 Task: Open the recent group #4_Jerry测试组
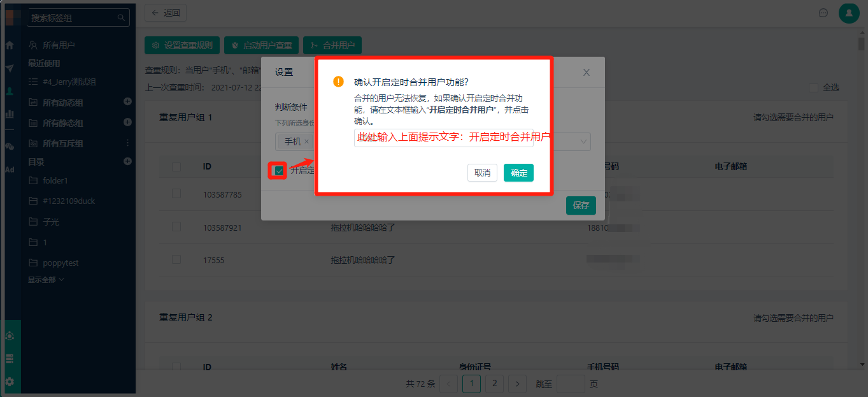62,82
